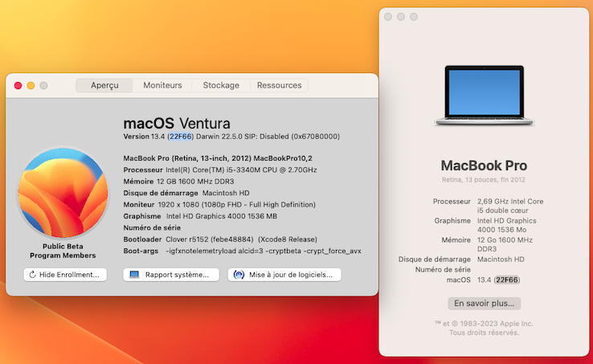Click the MacBookPro10,2 model line
The image size is (593, 364).
pyautogui.click(x=218, y=158)
